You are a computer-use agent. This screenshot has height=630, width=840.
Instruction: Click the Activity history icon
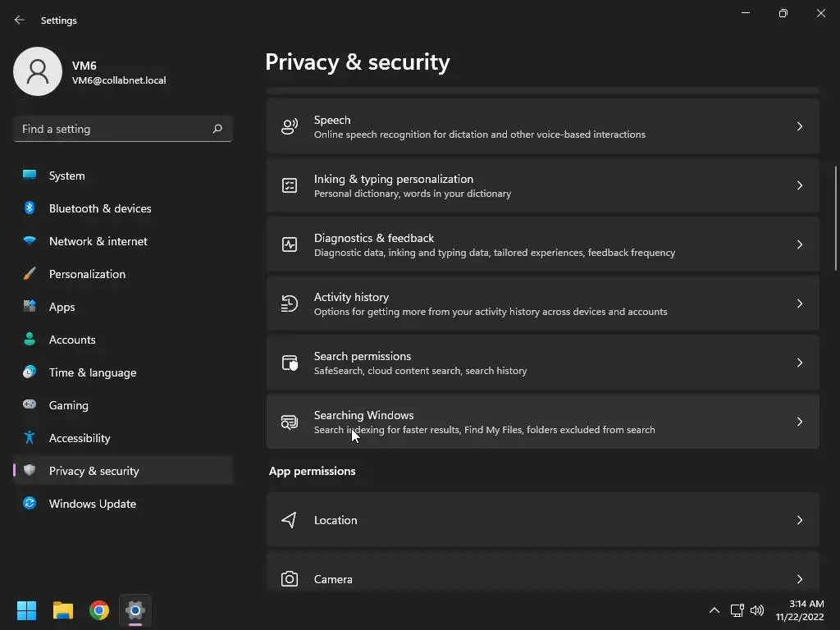click(290, 304)
